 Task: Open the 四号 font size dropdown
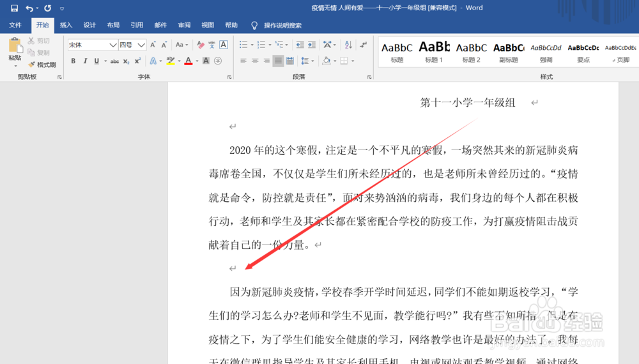141,45
